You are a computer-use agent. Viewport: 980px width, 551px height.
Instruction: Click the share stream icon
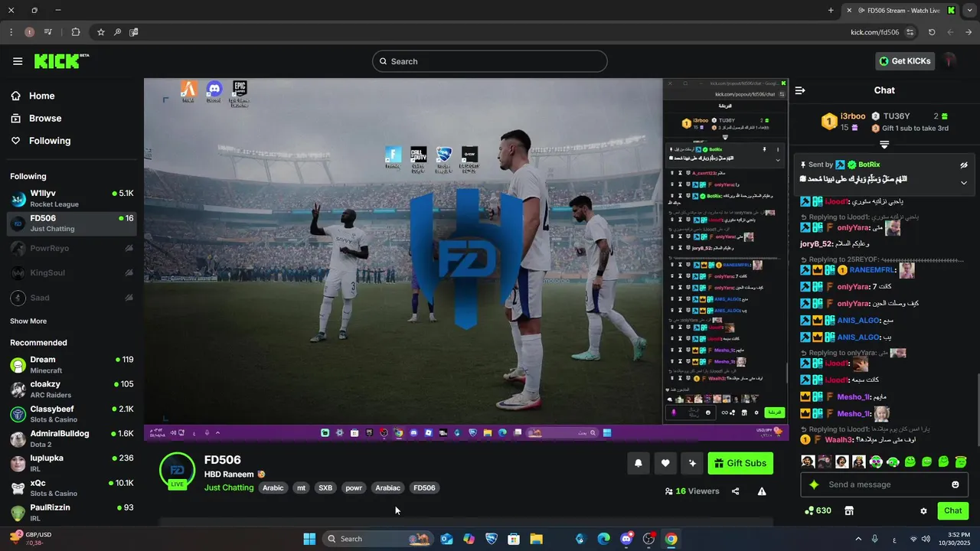tap(736, 491)
